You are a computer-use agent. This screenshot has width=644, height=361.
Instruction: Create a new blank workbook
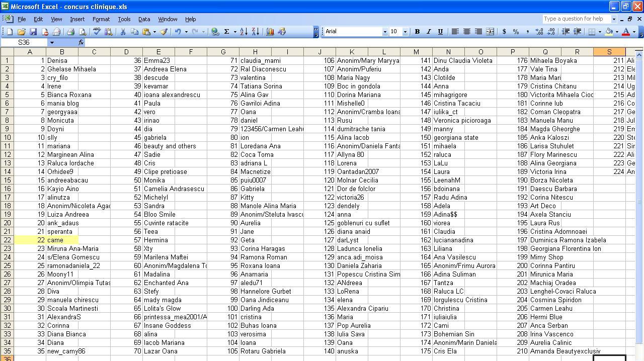(x=10, y=32)
